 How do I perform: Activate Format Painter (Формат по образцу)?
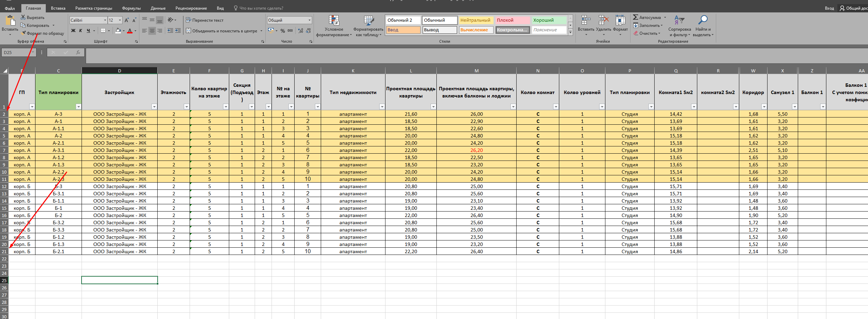43,33
